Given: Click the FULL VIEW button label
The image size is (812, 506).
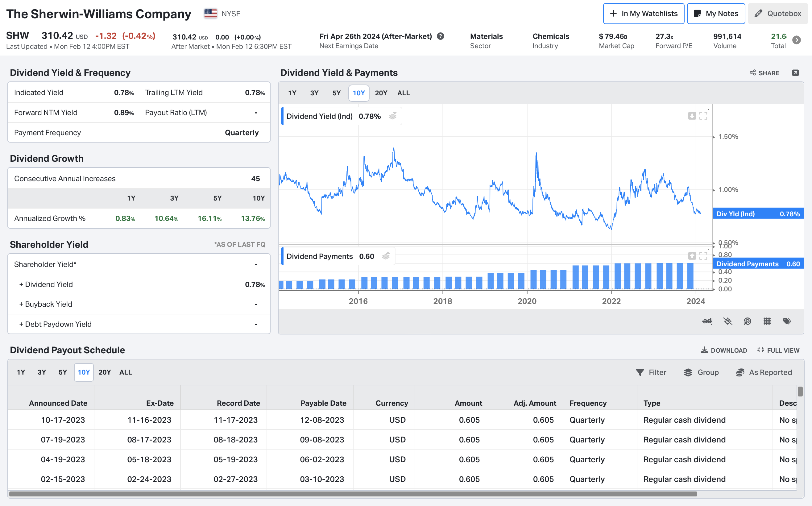Looking at the screenshot, I should pos(783,350).
